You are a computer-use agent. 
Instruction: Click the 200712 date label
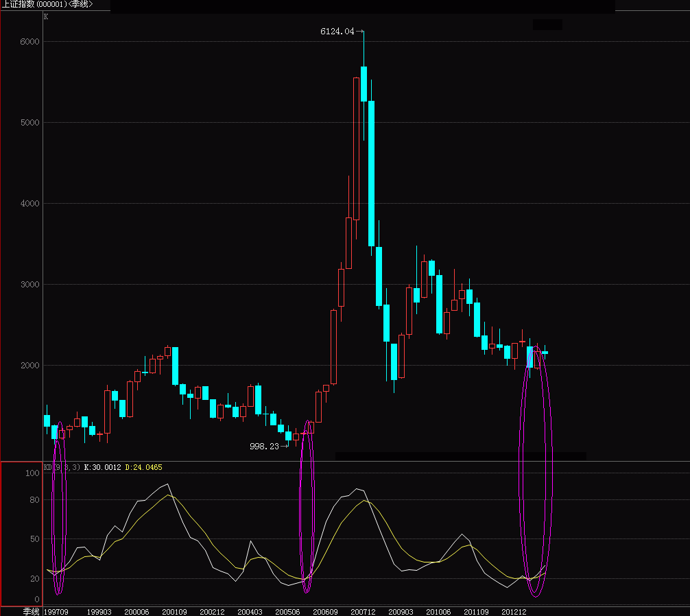tap(363, 612)
